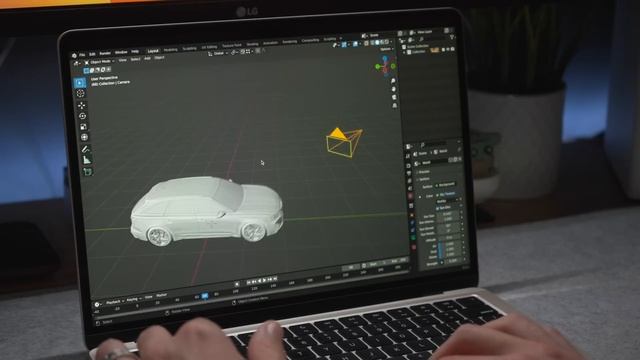Click the timeline editor type icon
640x360 pixels.
pos(98,304)
